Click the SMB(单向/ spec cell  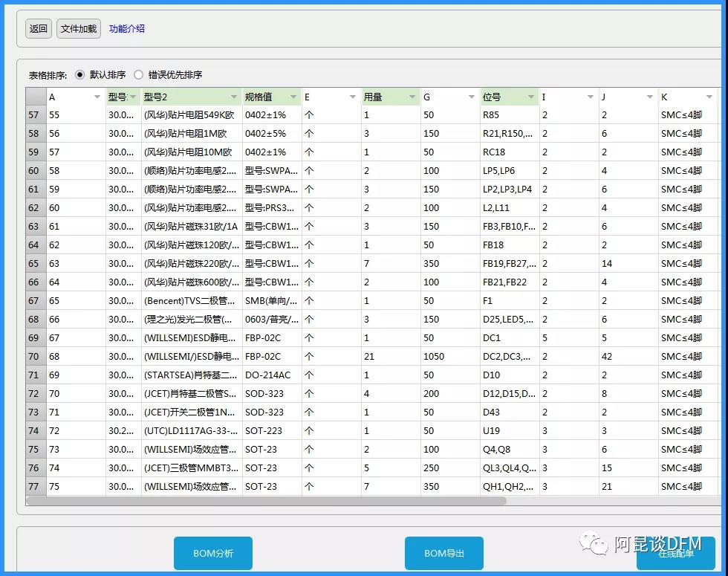click(x=272, y=300)
